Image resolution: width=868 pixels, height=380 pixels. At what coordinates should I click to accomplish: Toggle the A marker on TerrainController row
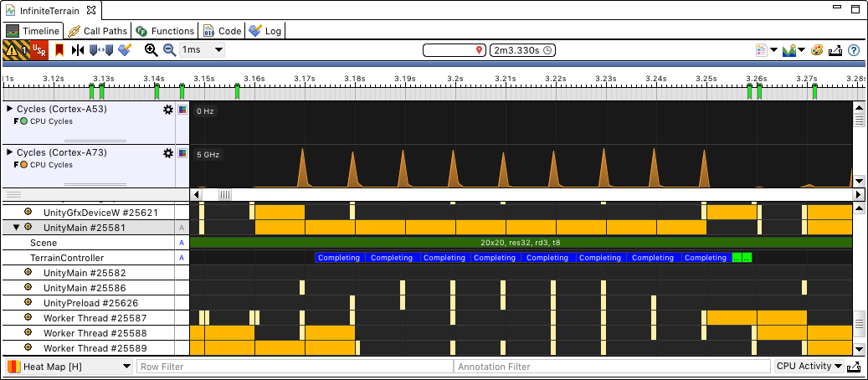tap(181, 258)
